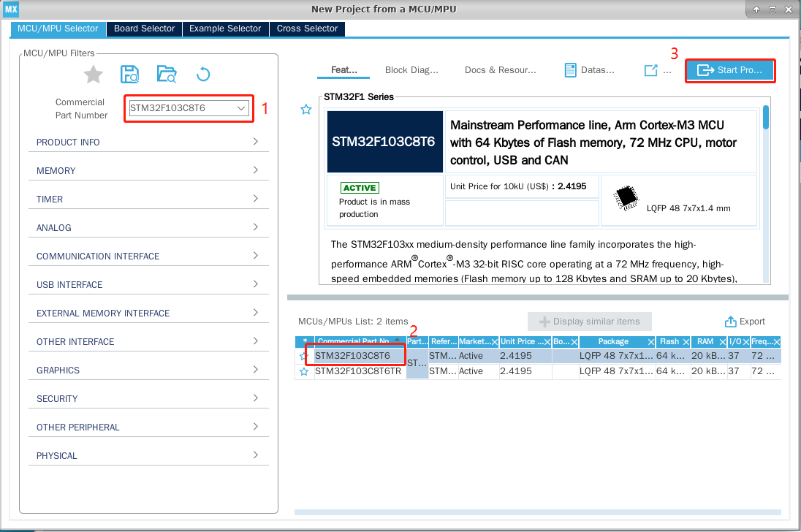The width and height of the screenshot is (801, 532).
Task: Remove the I/O column
Action: point(746,342)
